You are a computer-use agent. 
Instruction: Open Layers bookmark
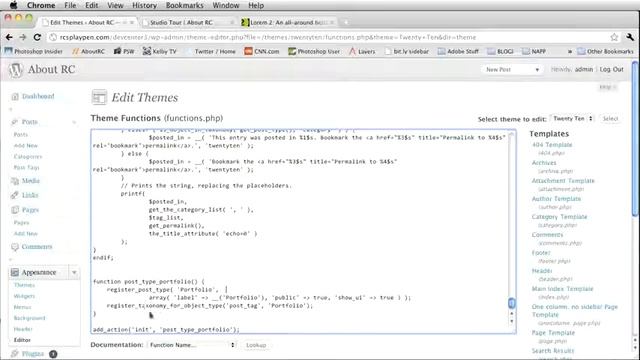tap(362, 51)
